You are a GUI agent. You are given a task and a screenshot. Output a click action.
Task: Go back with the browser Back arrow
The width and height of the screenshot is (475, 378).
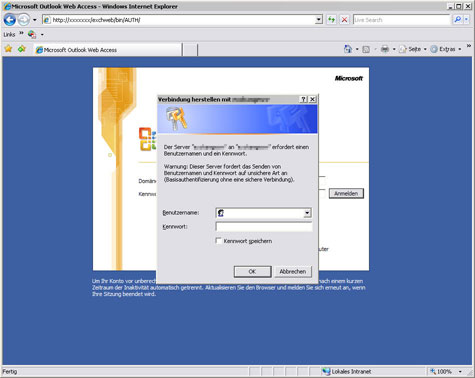10,20
